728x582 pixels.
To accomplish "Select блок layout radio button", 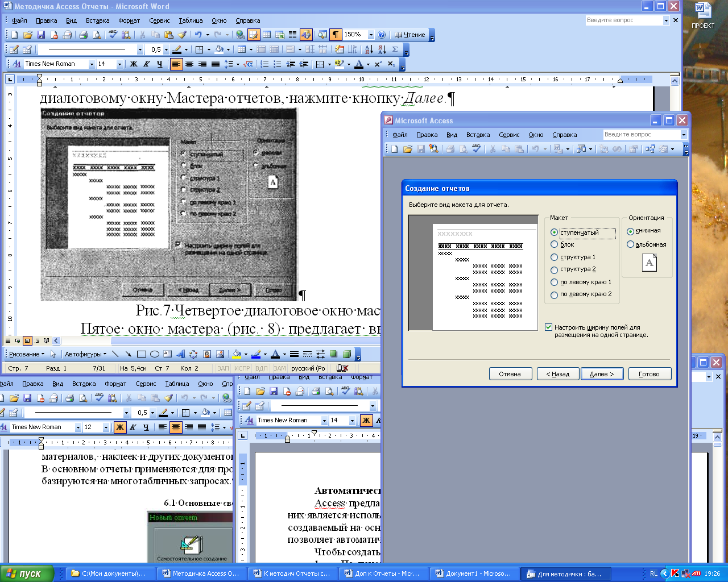I will coord(554,244).
